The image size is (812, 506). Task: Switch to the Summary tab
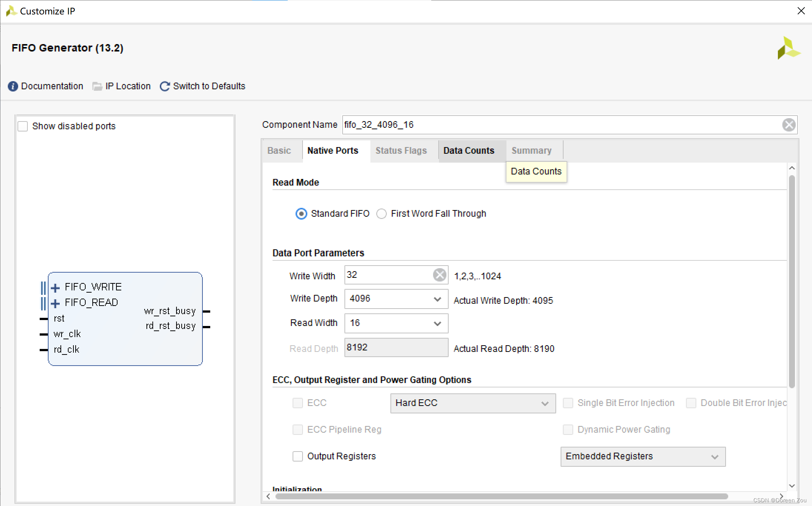coord(531,151)
